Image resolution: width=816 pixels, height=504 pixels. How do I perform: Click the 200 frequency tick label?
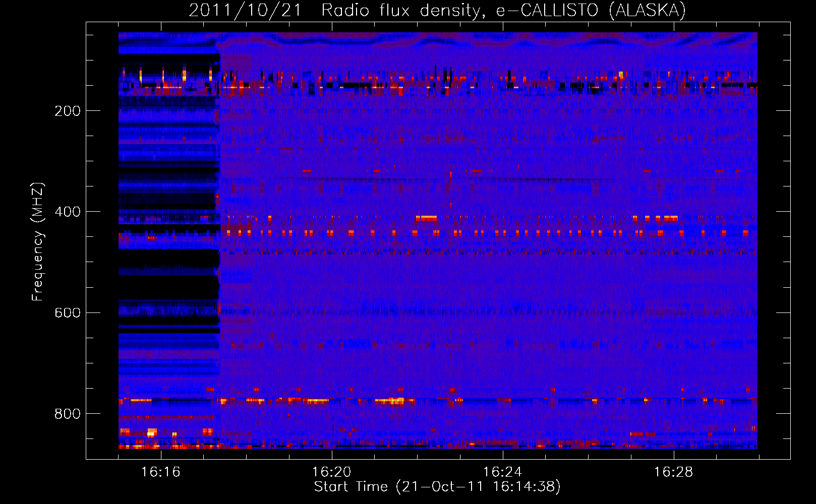(68, 111)
